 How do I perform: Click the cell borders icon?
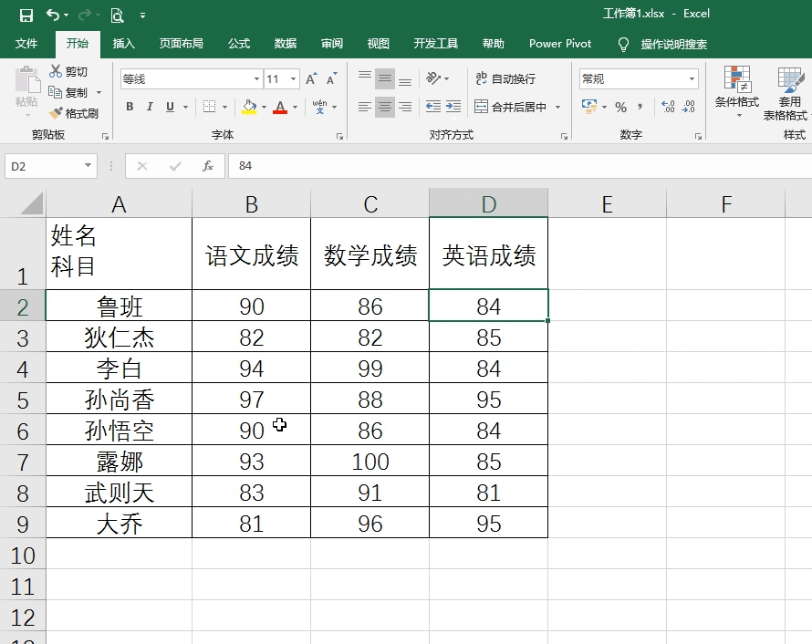click(209, 107)
